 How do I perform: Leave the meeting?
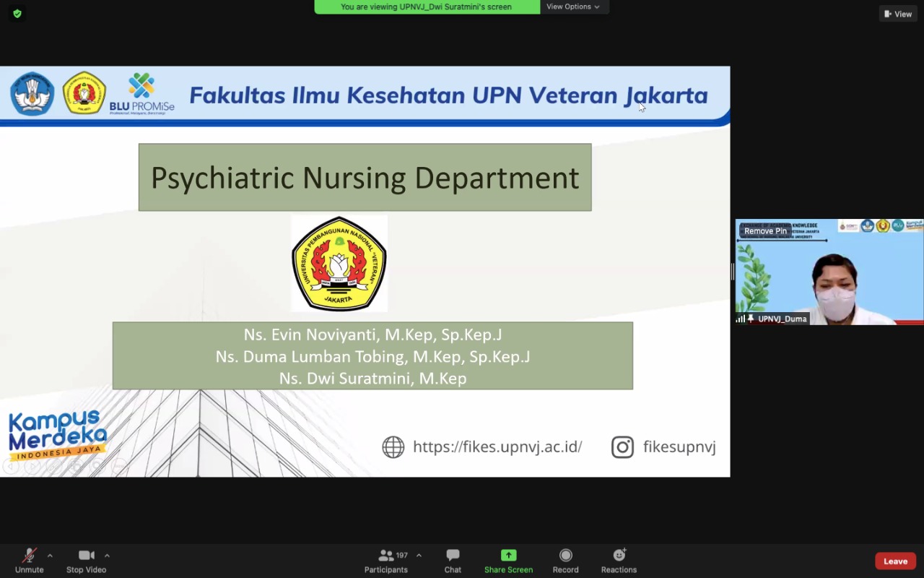[895, 561]
